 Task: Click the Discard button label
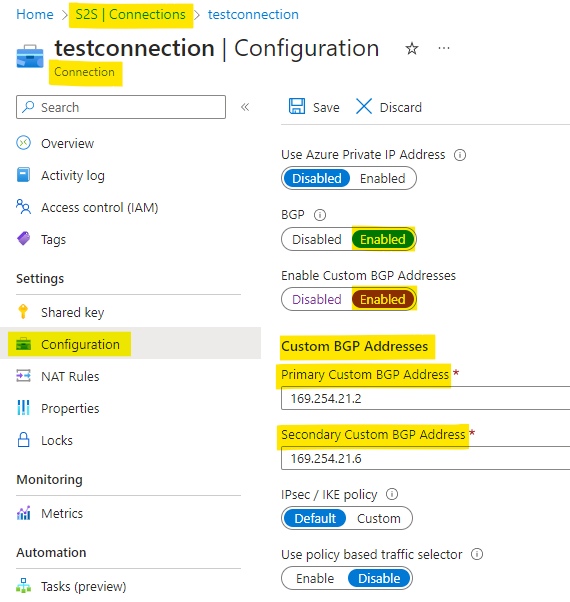[x=401, y=107]
